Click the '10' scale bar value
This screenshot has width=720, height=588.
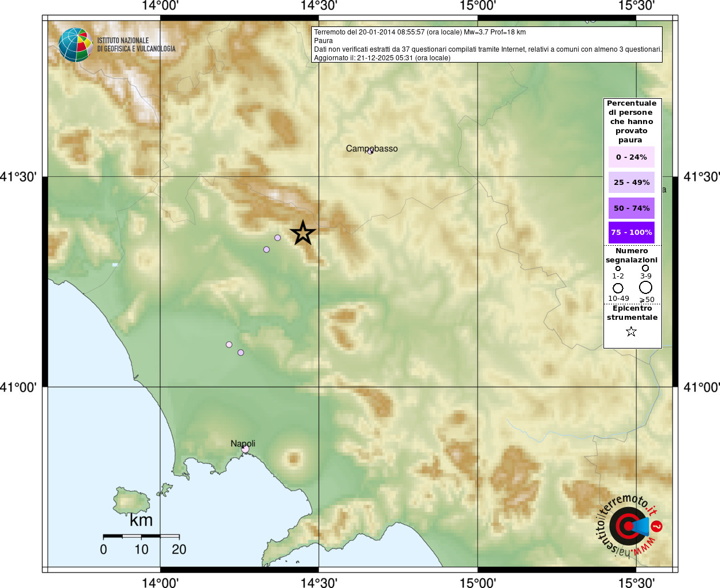[x=141, y=550]
